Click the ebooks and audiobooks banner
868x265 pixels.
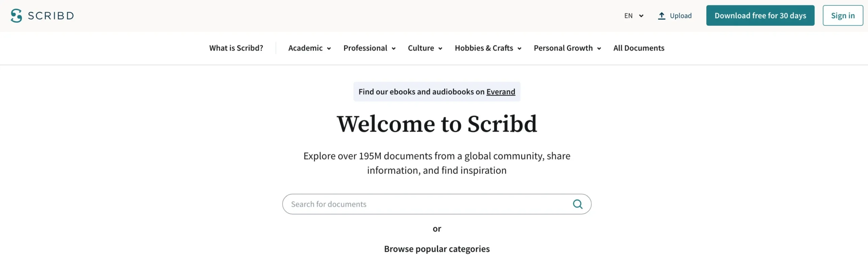click(436, 91)
